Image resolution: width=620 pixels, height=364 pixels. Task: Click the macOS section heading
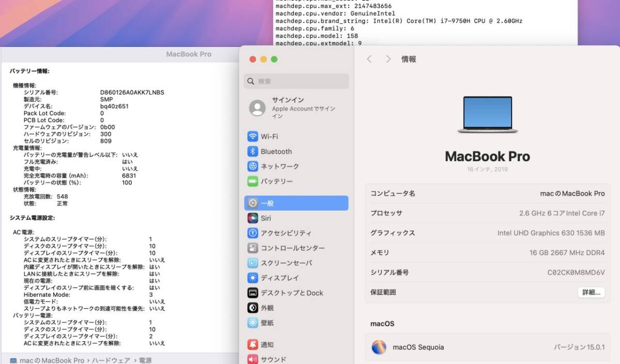coord(382,324)
